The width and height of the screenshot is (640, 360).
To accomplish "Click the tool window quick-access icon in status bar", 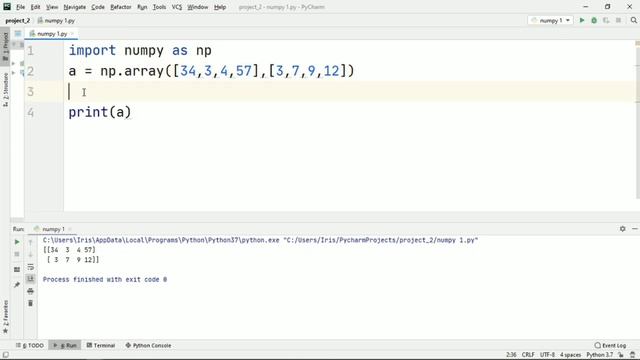I will tap(5, 355).
